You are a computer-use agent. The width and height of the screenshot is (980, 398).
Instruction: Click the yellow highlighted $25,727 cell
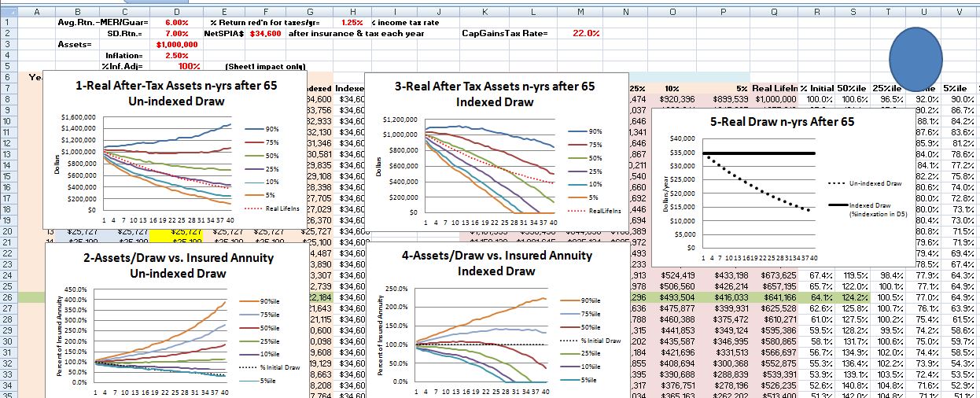pos(175,232)
